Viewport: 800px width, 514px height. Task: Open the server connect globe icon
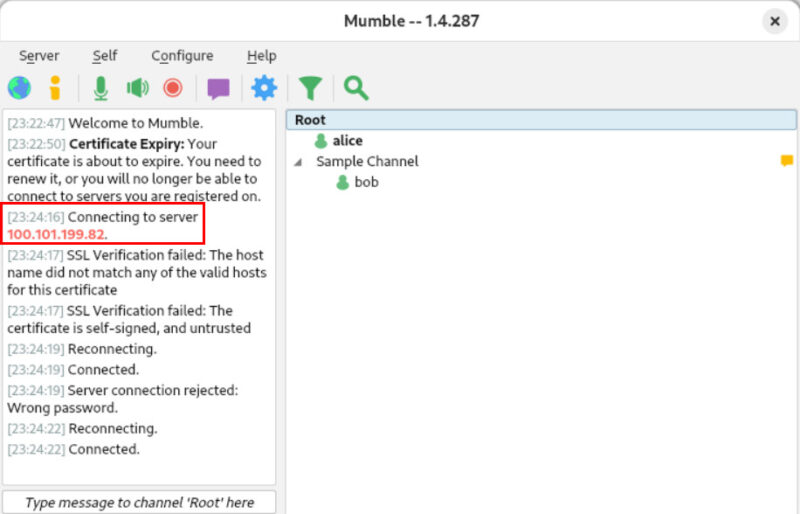coord(19,88)
